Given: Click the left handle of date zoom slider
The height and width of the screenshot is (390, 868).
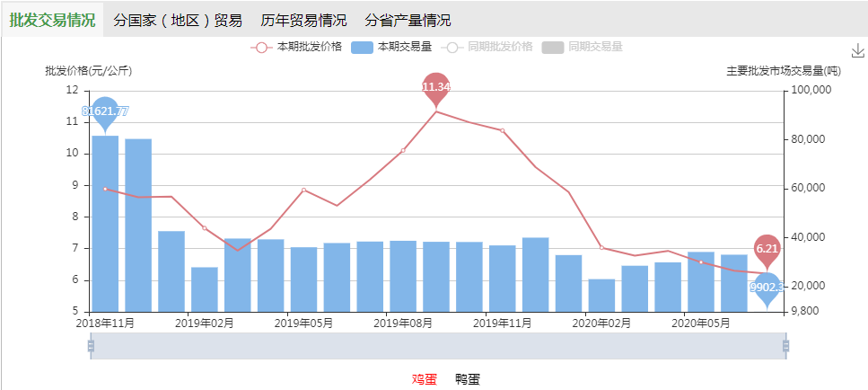Looking at the screenshot, I should [x=91, y=346].
